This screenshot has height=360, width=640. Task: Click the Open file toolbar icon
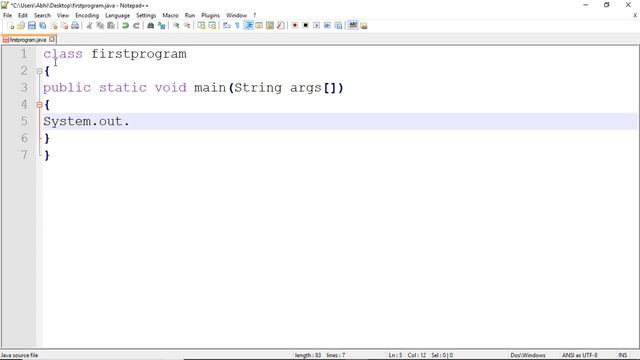(21, 26)
